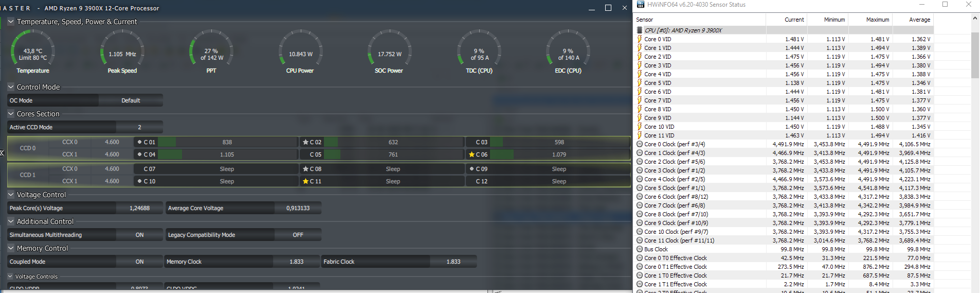Click the C 06 core speed bar
Image resolution: width=980 pixels, height=293 pixels.
click(x=559, y=154)
